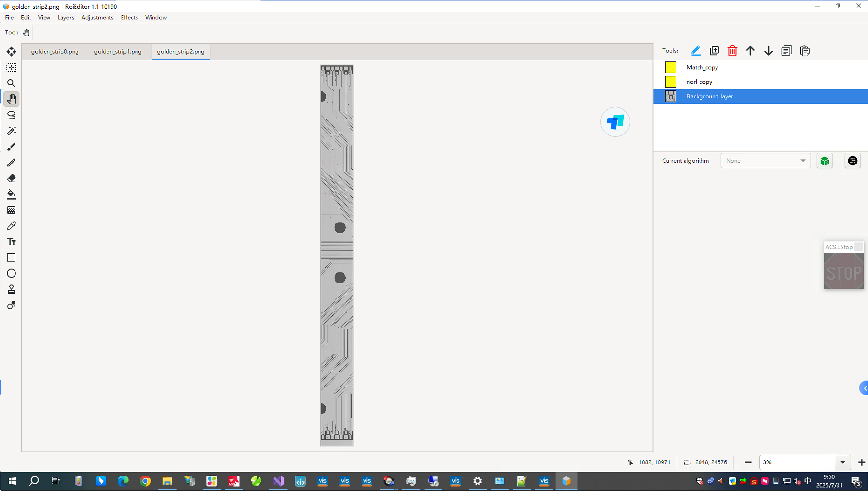Open the Adjustments menu
Image resolution: width=868 pixels, height=491 pixels.
[97, 17]
